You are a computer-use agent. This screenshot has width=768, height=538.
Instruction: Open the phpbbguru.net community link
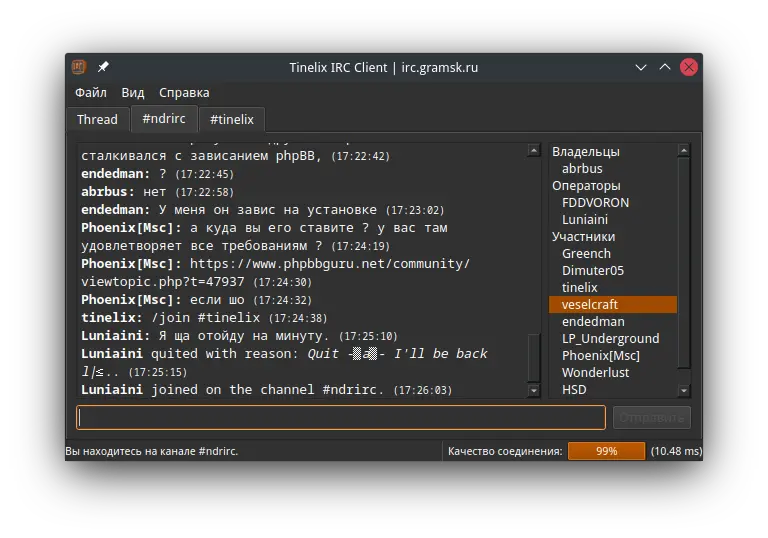pos(330,264)
